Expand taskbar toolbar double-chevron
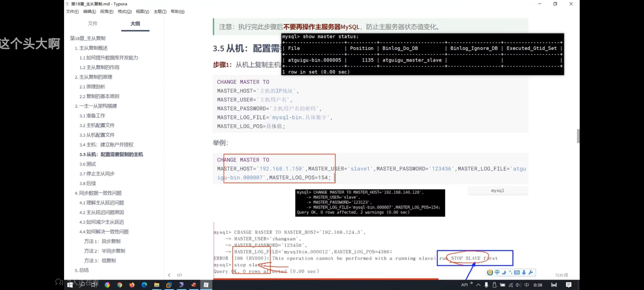This screenshot has width=644, height=290. (471, 283)
